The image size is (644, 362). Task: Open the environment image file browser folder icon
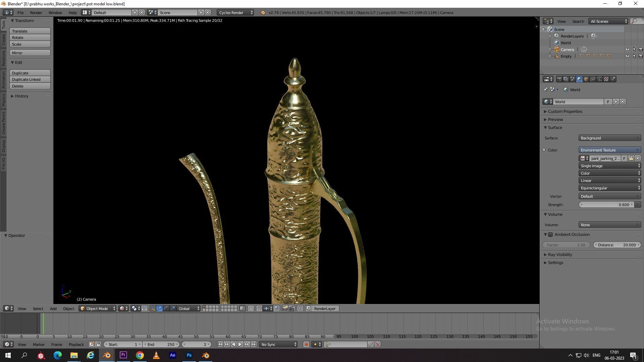[x=631, y=159]
